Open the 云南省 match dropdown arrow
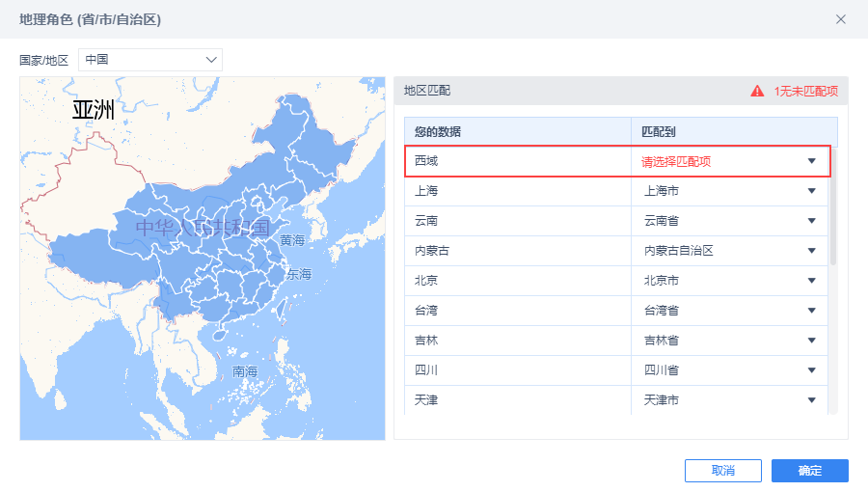868x492 pixels. (x=811, y=221)
